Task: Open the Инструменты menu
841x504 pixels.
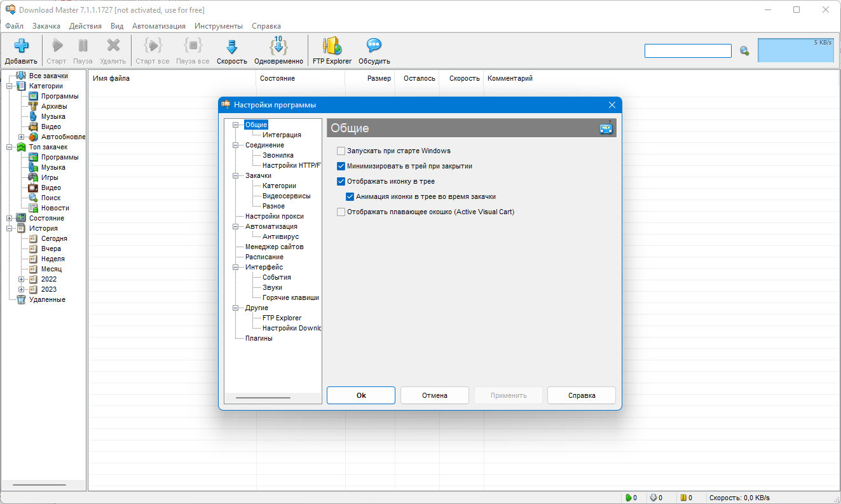Action: pos(219,26)
